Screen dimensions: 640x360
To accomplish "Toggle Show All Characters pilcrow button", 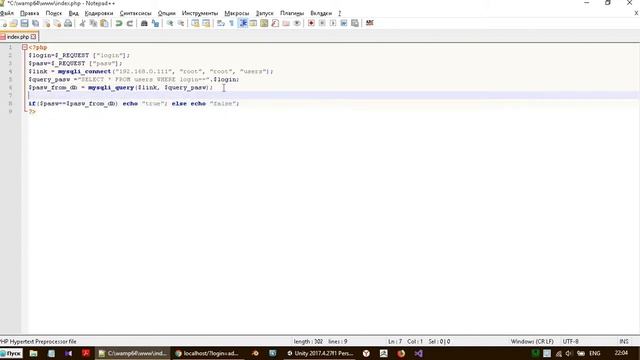I will point(231,23).
